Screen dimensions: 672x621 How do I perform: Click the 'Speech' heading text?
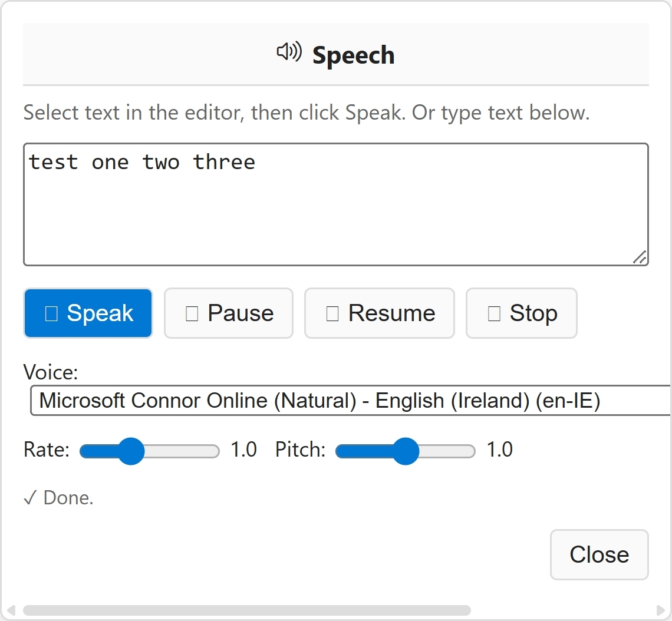coord(353,55)
